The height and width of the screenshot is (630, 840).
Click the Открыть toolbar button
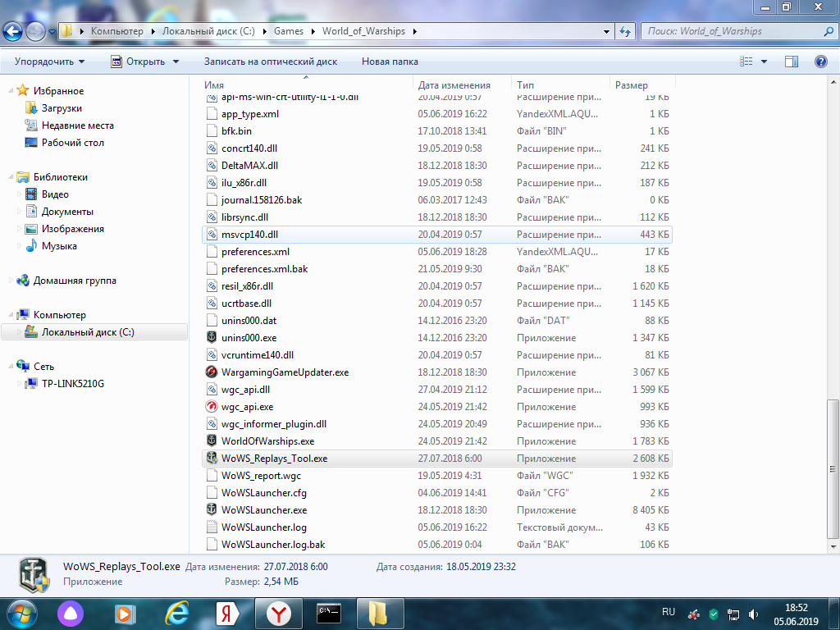[x=138, y=62]
